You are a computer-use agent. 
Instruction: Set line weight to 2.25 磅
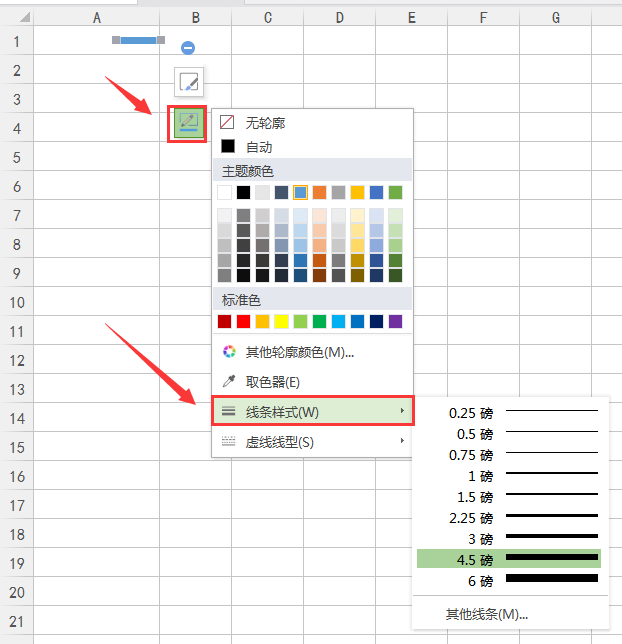click(509, 517)
